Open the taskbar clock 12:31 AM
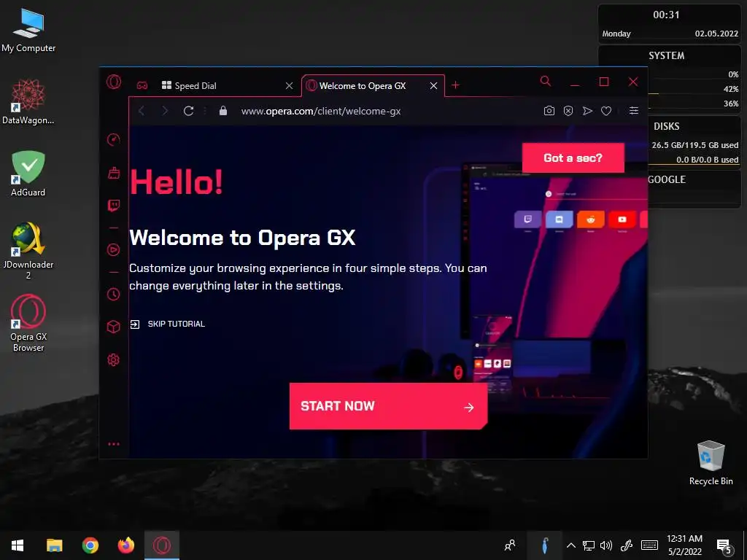The height and width of the screenshot is (560, 747). [x=684, y=545]
